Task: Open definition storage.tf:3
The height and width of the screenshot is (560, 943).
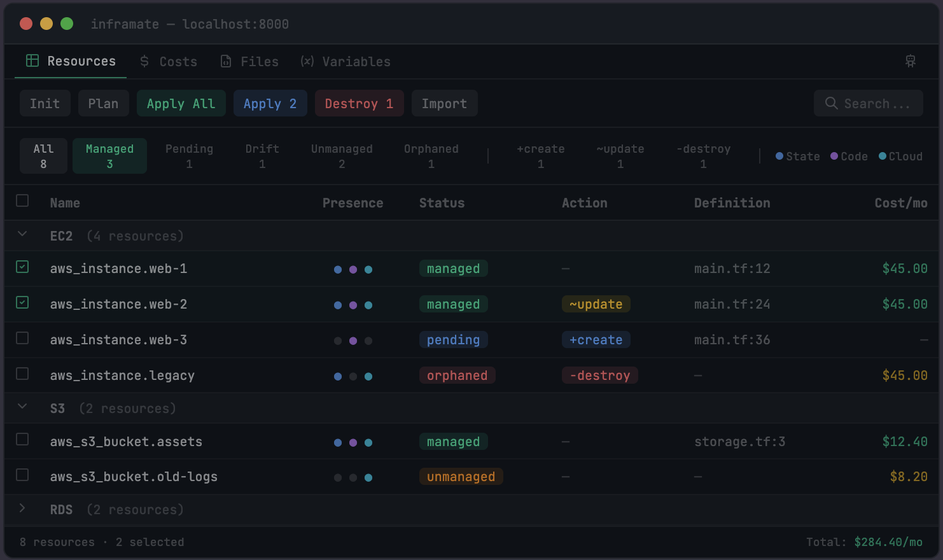Action: pyautogui.click(x=740, y=442)
